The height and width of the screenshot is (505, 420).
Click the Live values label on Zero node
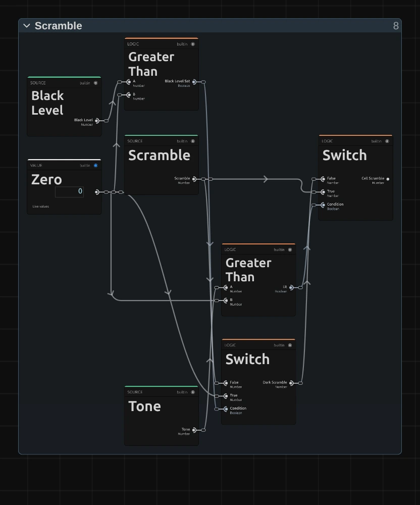click(x=41, y=207)
